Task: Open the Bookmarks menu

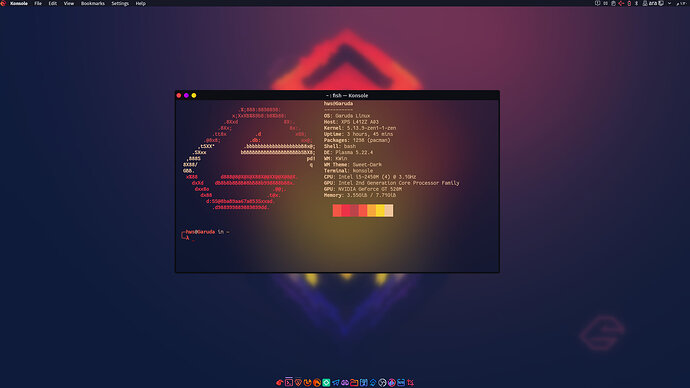Action: [92, 3]
